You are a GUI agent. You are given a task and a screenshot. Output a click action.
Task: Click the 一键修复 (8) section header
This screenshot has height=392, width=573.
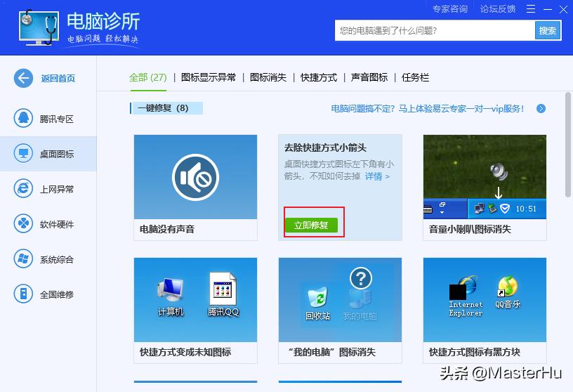(x=166, y=108)
